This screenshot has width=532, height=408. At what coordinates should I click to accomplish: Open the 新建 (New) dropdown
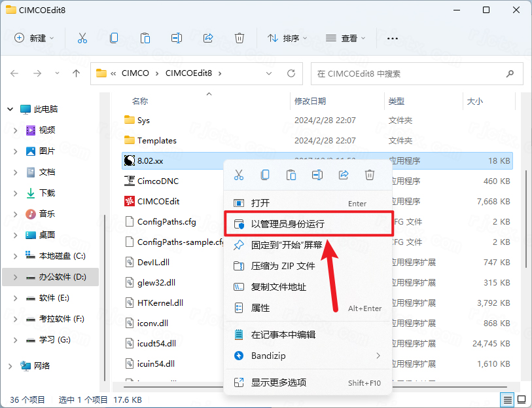point(34,38)
